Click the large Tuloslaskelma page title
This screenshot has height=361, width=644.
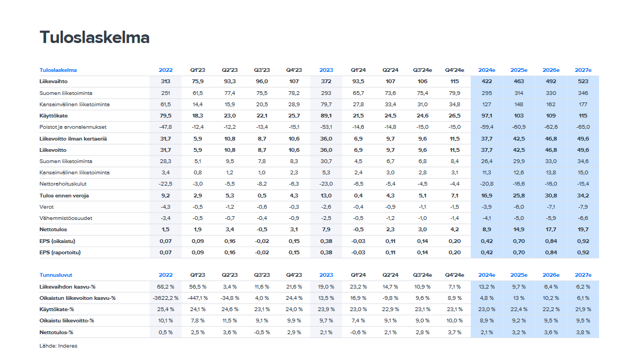94,38
